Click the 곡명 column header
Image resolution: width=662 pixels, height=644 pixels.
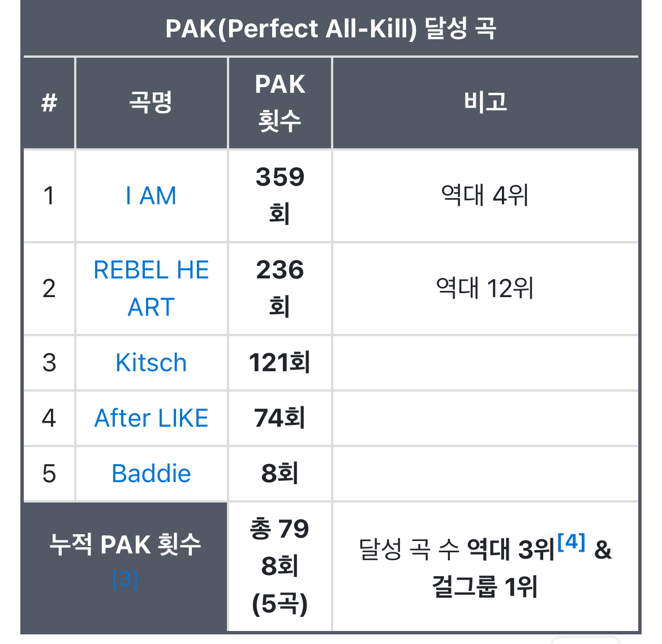[x=151, y=102]
